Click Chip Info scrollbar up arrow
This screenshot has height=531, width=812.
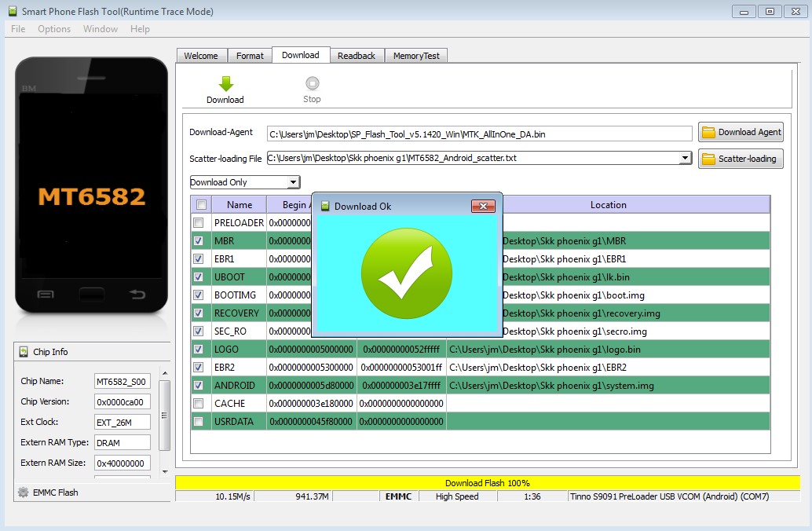point(165,373)
